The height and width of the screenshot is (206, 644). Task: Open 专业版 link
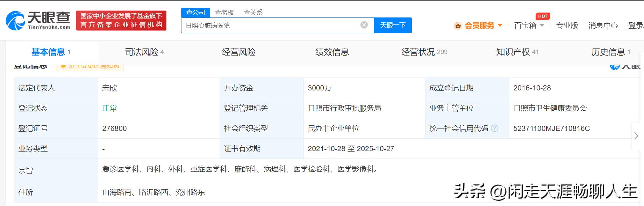[567, 25]
